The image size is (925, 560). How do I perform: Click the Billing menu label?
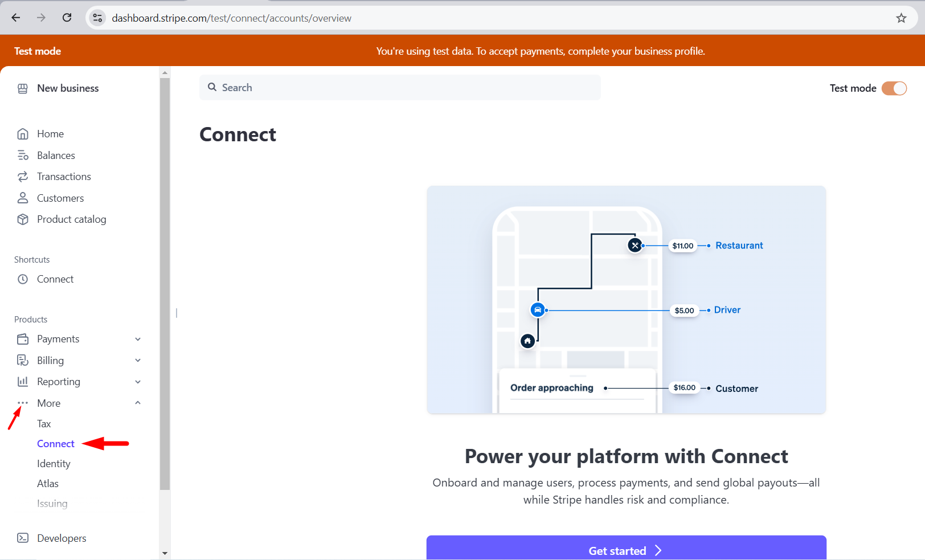[50, 361]
